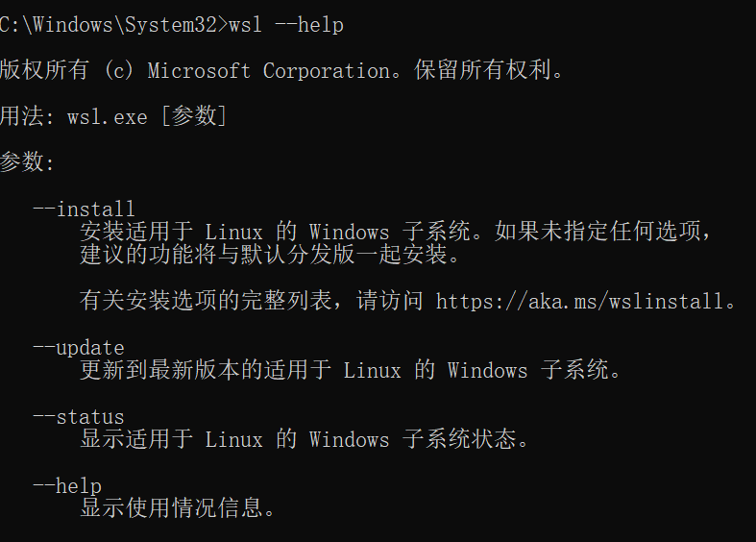Viewport: 756px width, 542px height.
Task: Click the [参数] bracket in usage line
Action: (194, 116)
